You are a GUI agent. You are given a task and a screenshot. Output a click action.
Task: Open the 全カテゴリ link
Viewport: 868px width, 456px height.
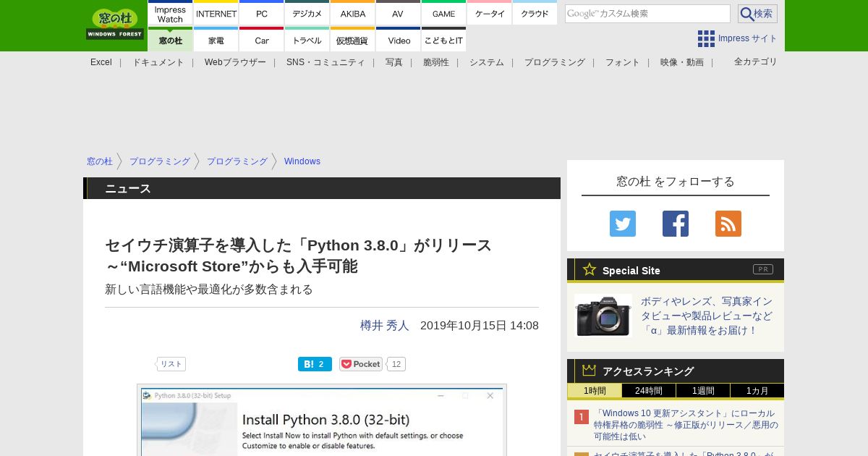pyautogui.click(x=756, y=62)
